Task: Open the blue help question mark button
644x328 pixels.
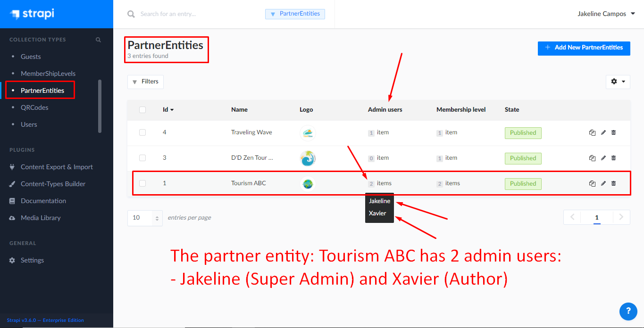Action: [x=628, y=311]
